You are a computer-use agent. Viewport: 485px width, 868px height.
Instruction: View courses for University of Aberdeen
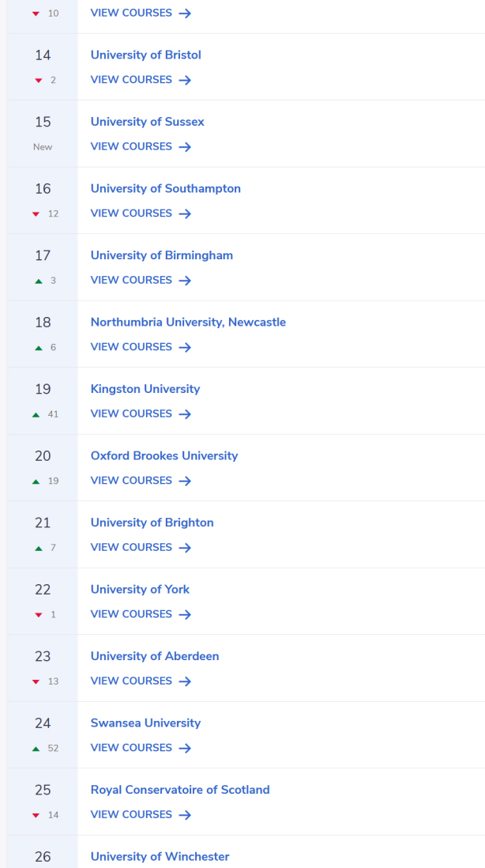pos(131,681)
